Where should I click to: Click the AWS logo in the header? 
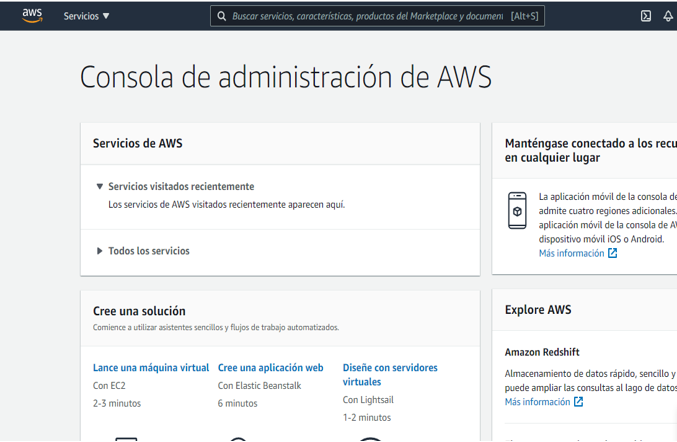[x=32, y=16]
